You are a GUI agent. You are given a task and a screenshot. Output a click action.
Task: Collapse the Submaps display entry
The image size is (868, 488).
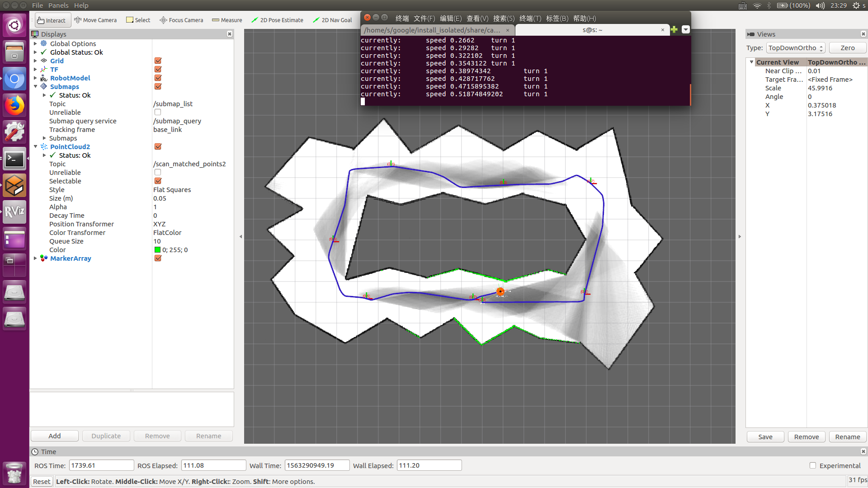point(35,86)
